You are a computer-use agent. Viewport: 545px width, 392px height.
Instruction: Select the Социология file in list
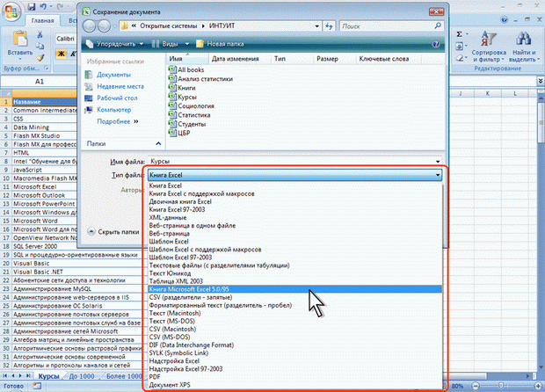[191, 106]
